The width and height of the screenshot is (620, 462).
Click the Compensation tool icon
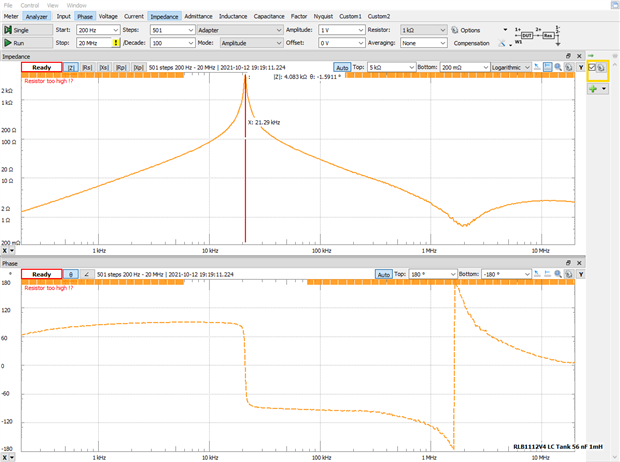[501, 44]
